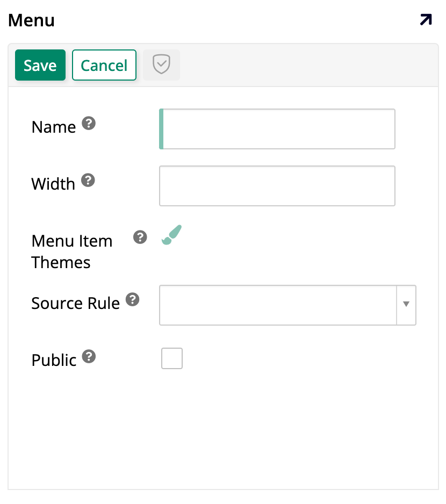Open the Source Rule help tooltip
Image resolution: width=446 pixels, height=504 pixels.
click(x=132, y=299)
